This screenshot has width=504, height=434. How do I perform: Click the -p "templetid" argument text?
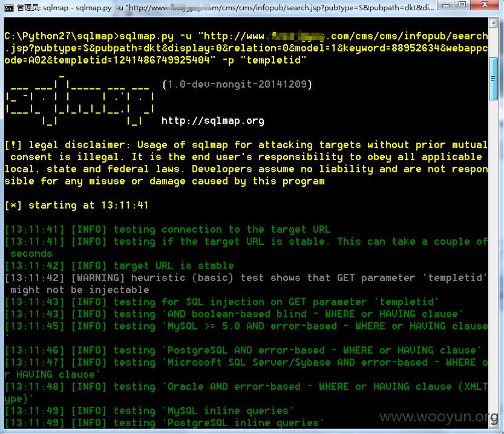[x=264, y=60]
